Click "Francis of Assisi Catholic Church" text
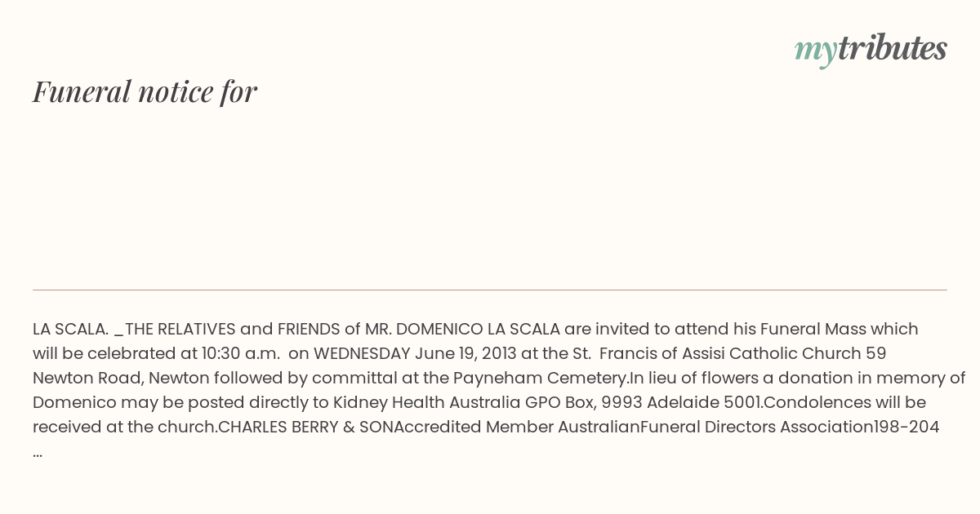This screenshot has height=514, width=980. coord(730,353)
